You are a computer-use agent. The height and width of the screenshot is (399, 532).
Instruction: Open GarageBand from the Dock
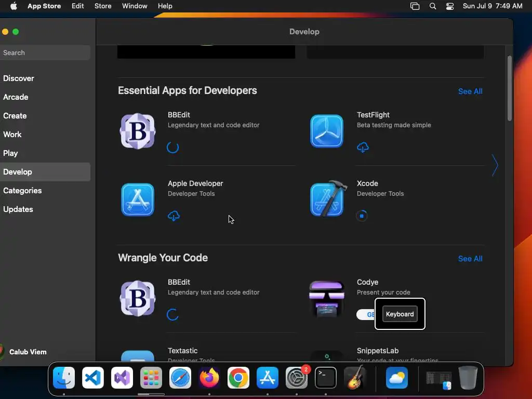[x=355, y=378]
